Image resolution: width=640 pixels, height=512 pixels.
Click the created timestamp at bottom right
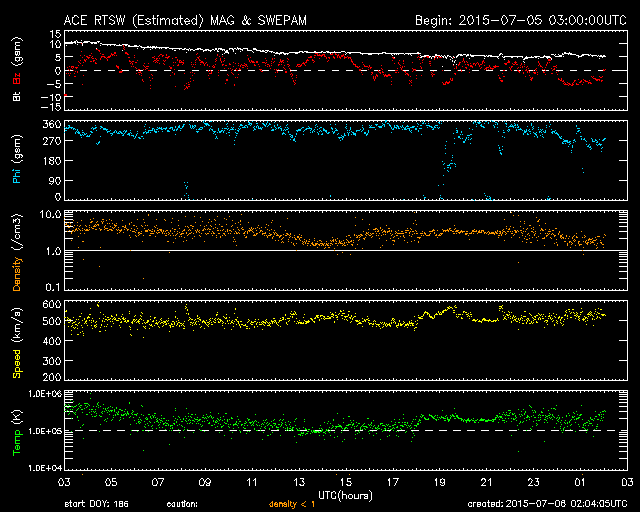(x=546, y=505)
